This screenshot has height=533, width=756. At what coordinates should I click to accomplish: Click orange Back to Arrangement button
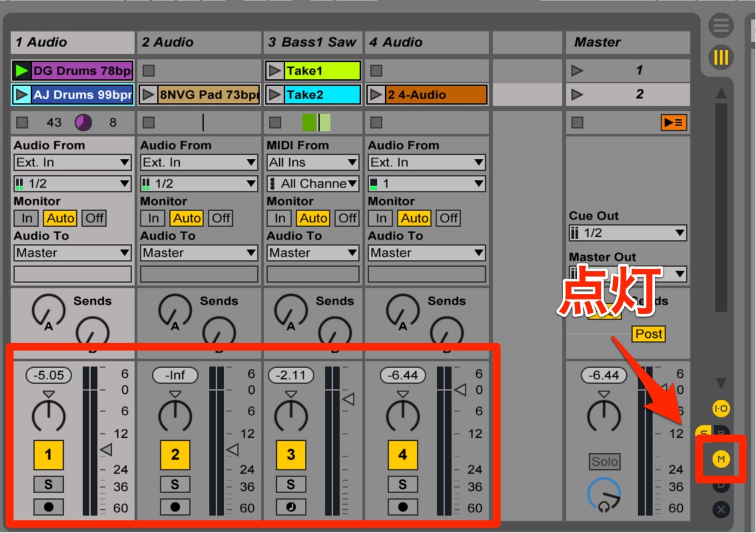[673, 123]
